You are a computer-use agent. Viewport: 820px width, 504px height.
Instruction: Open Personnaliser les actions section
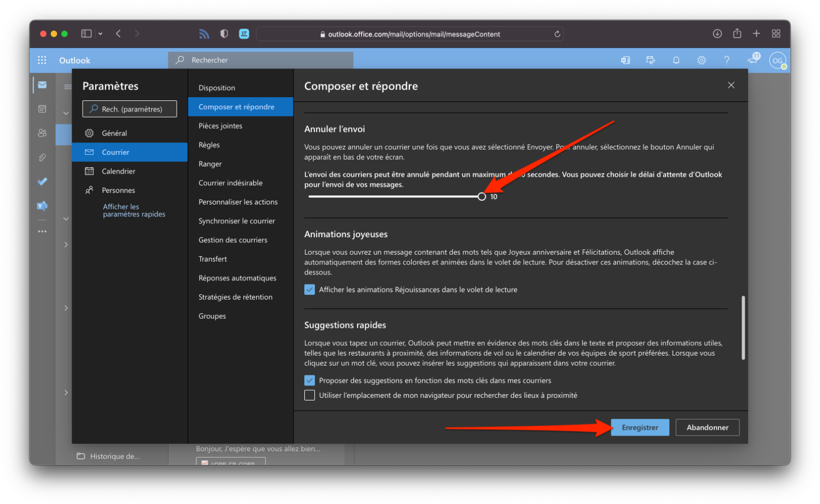[240, 202]
